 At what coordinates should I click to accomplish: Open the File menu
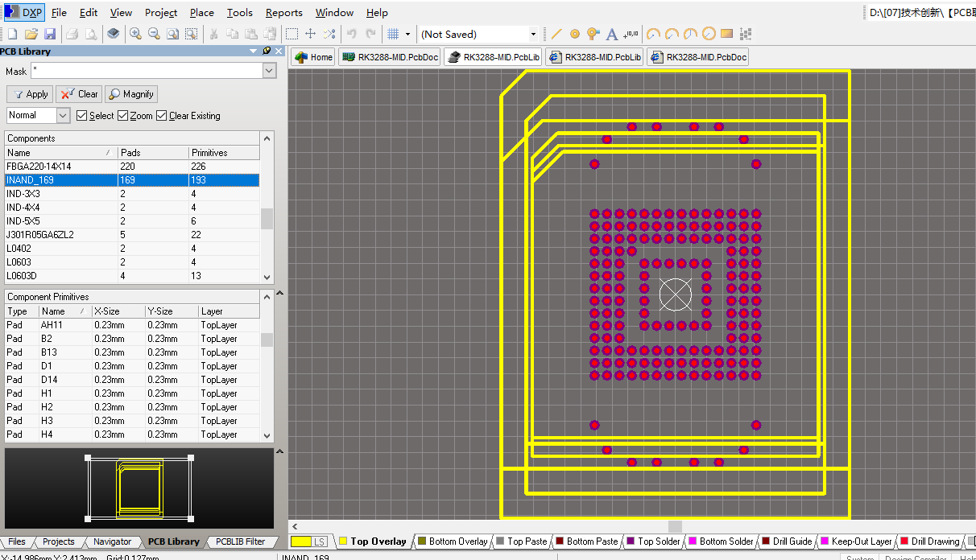point(59,12)
